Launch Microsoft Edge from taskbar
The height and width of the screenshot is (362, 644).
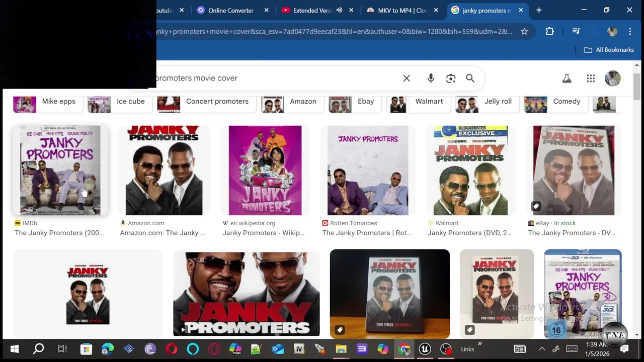pos(108,349)
